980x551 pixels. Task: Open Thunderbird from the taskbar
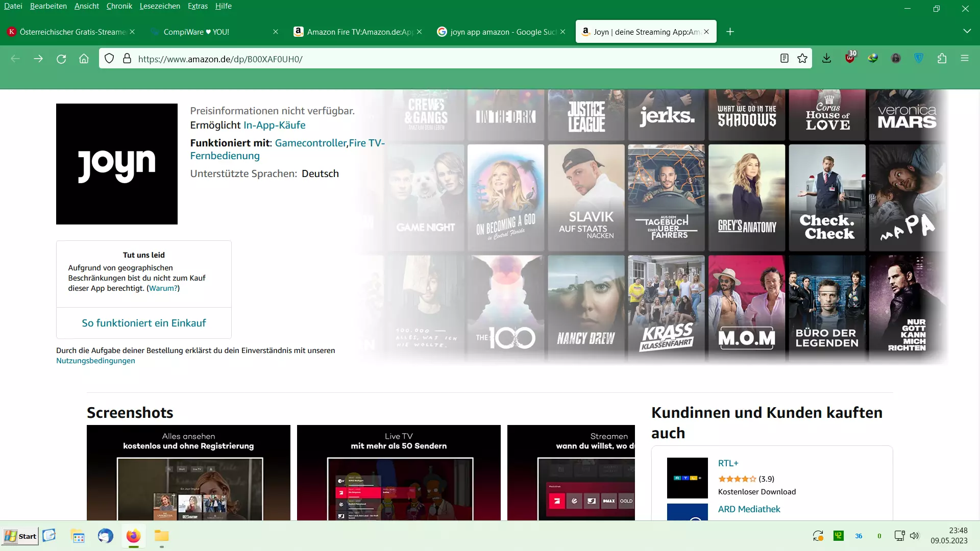[106, 536]
